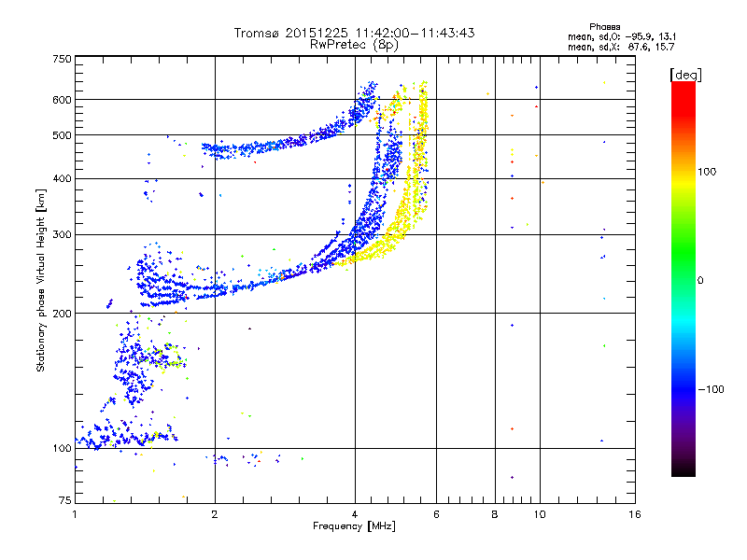Viewport: 747px width, 560px height.
Task: Click the 'RwPretec (8p)' subtitle
Action: 354,45
